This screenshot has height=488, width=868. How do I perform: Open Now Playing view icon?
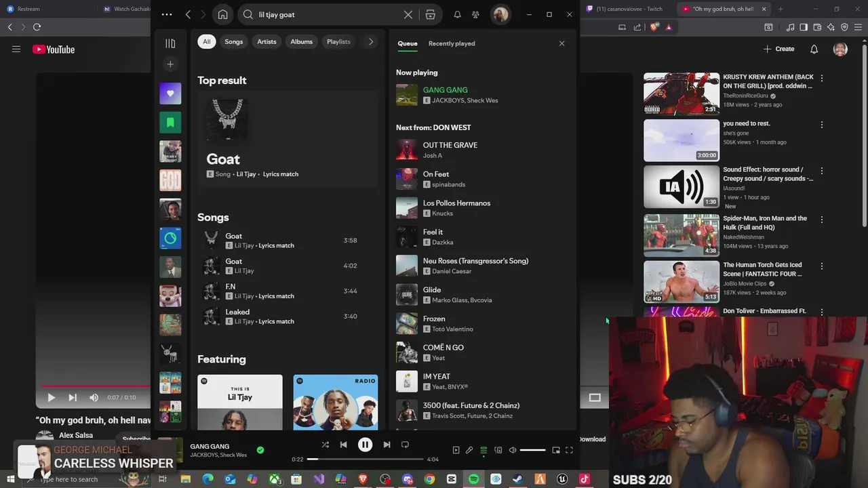(x=456, y=450)
